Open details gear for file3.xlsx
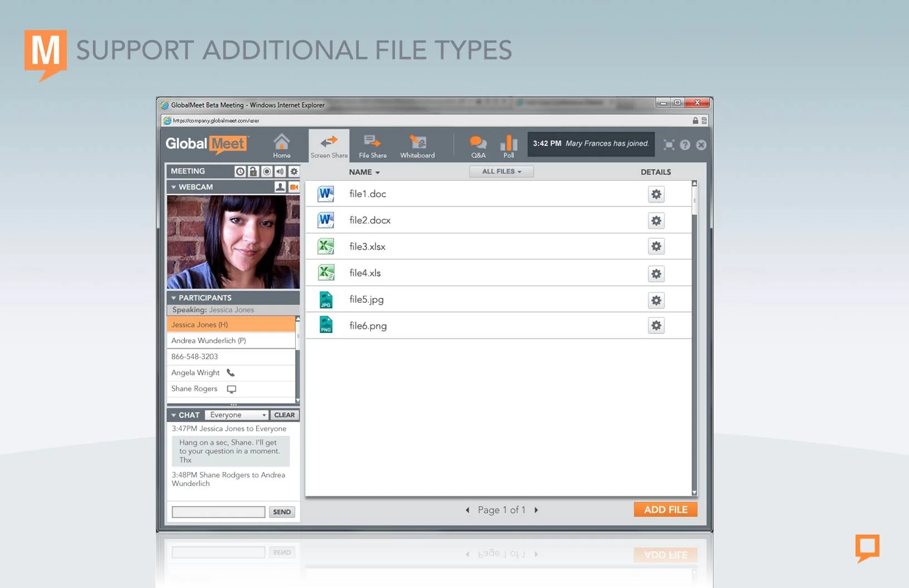The image size is (909, 588). [x=656, y=246]
